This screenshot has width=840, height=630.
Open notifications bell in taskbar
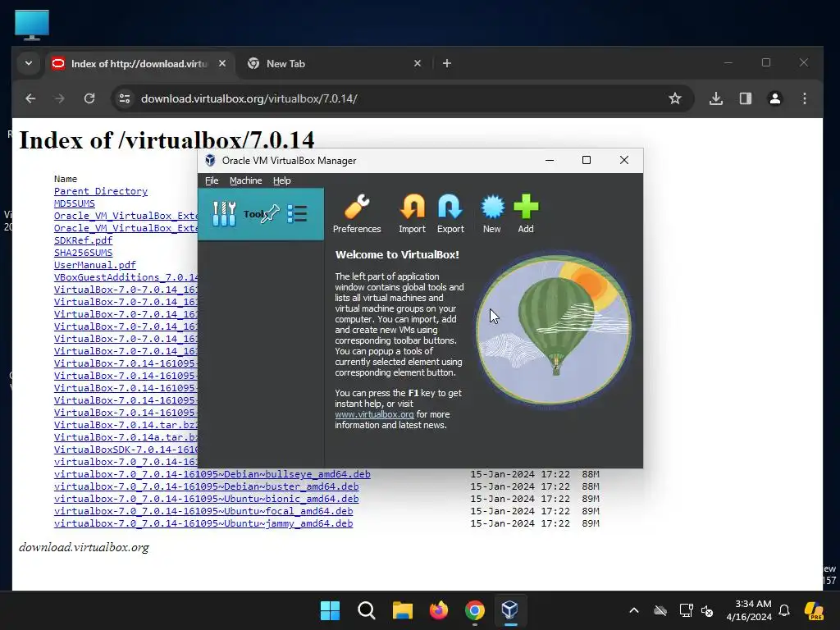pyautogui.click(x=784, y=610)
